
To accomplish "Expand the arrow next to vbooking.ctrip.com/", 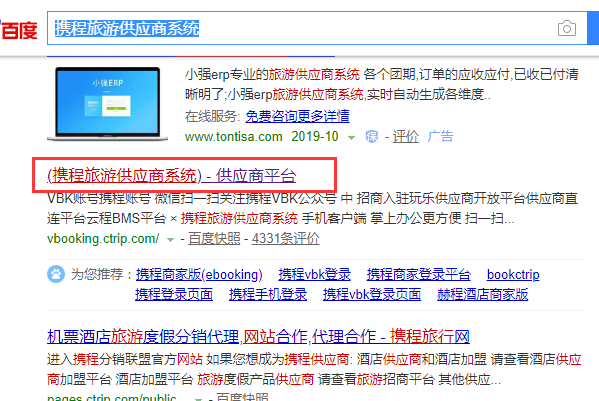I will [170, 240].
